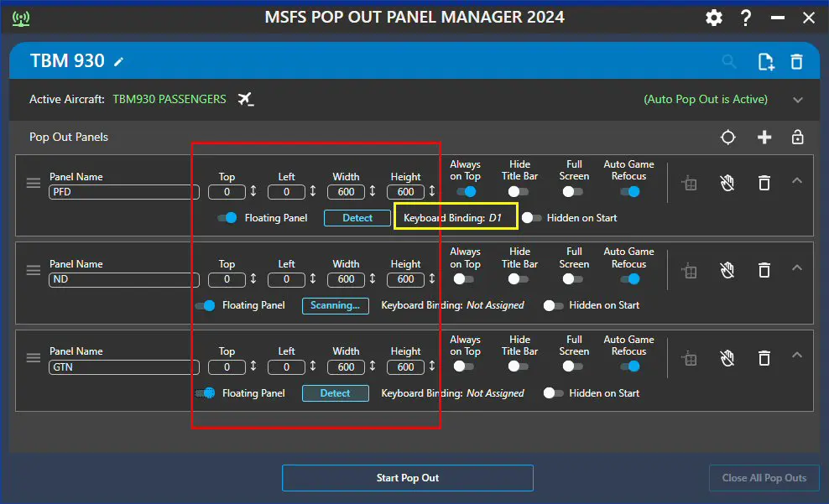This screenshot has height=504, width=829.
Task: Toggle Full Screen for PFD panel
Action: click(x=572, y=191)
